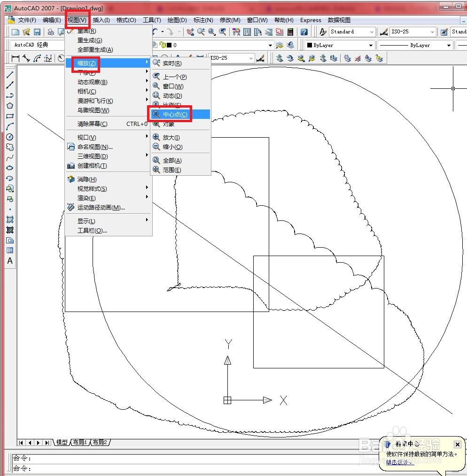Open the Table Style icon
Image resolution: width=467 pixels, height=476 pixels.
point(444,32)
